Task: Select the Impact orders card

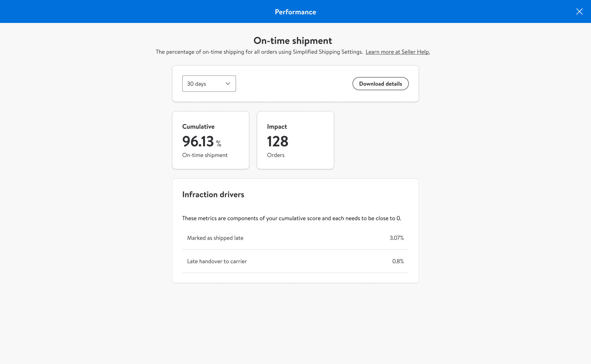Action: (295, 140)
